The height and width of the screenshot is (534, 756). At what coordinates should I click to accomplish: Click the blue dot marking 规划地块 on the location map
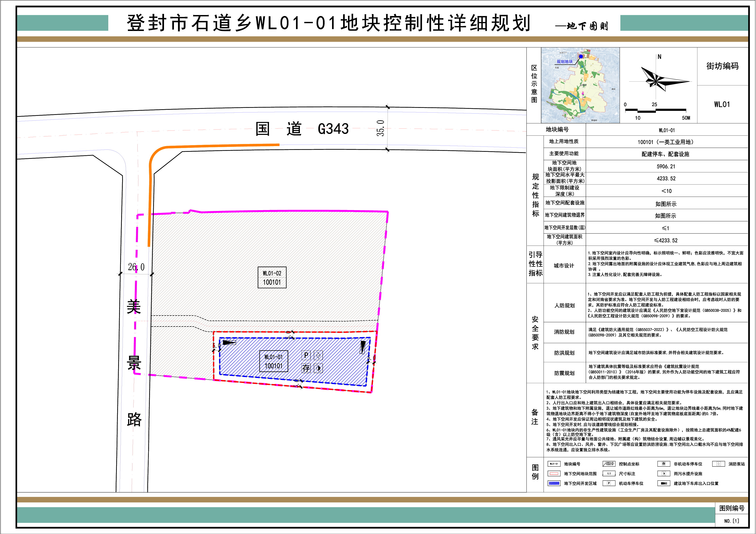click(x=581, y=57)
